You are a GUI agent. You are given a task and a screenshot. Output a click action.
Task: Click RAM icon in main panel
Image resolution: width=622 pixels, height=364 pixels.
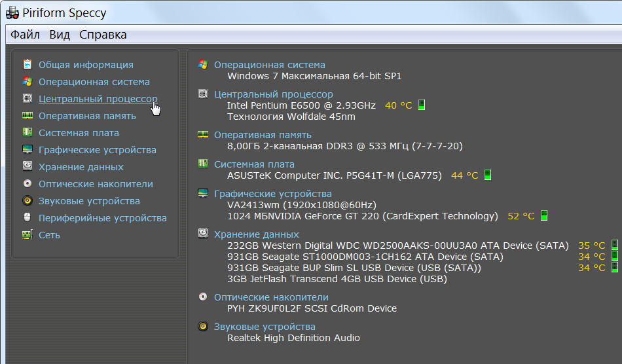(x=203, y=134)
